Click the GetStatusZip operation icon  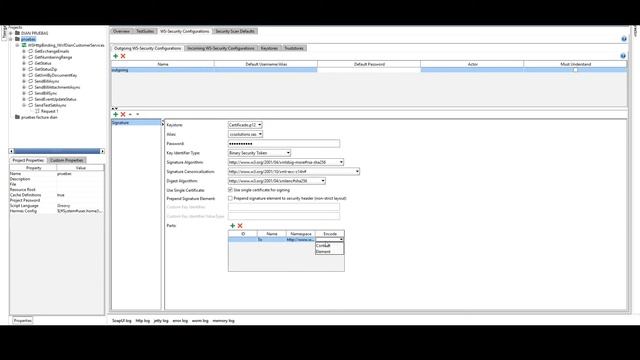tap(31, 69)
